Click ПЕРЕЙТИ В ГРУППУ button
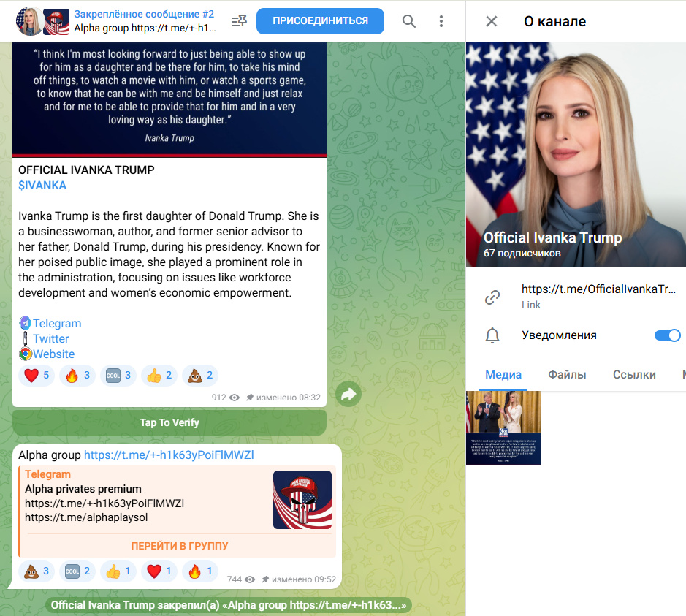Image resolution: width=686 pixels, height=616 pixels. click(x=180, y=546)
